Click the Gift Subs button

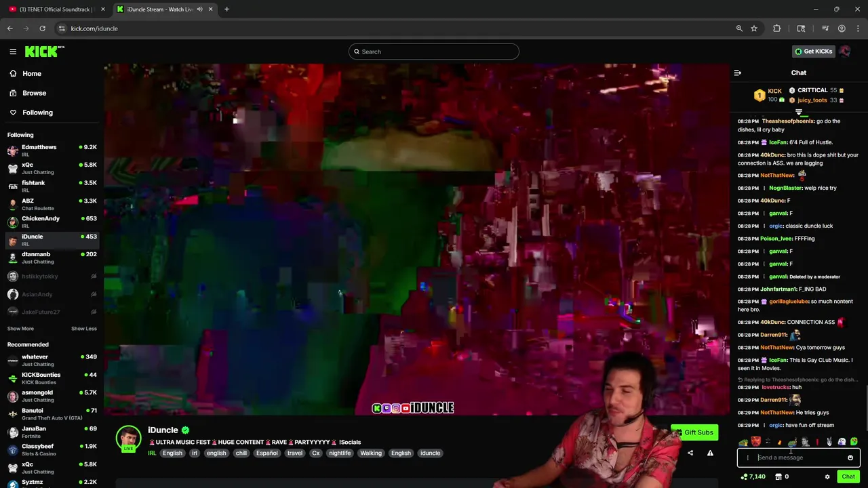tap(694, 432)
